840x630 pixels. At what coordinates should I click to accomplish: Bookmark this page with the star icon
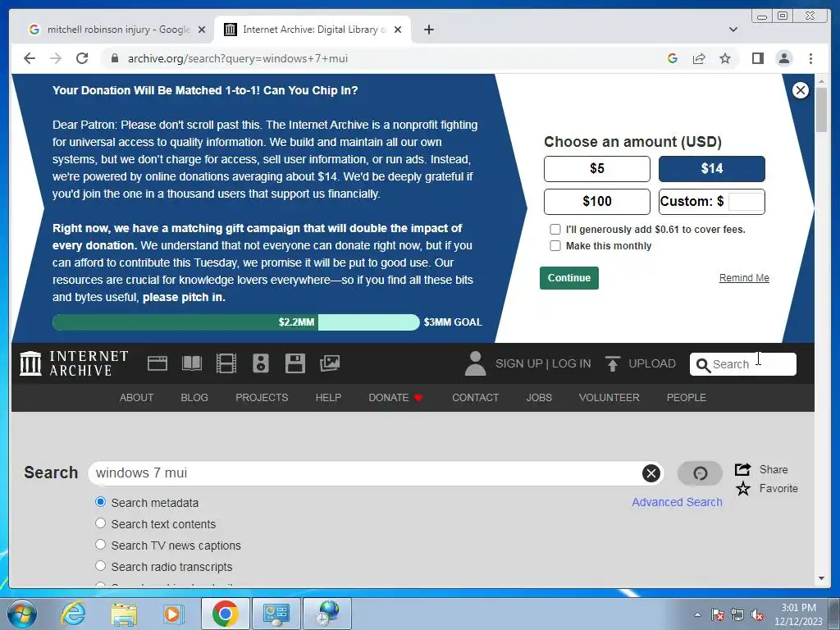pyautogui.click(x=725, y=58)
